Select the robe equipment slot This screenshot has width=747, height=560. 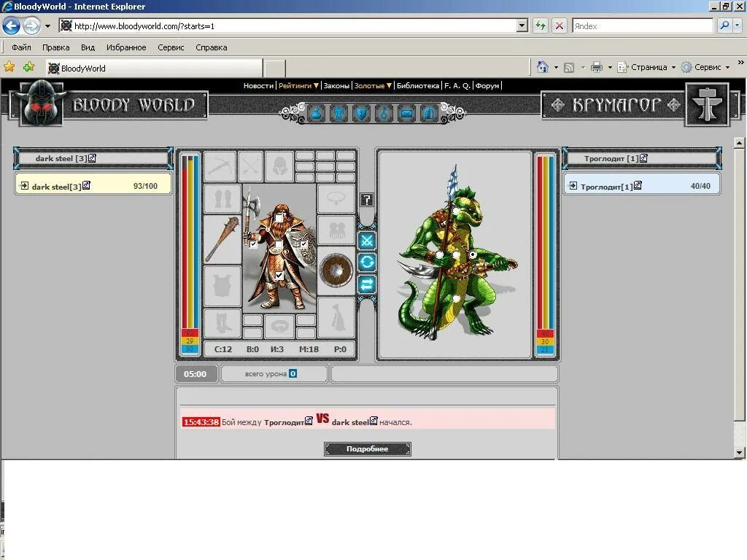click(336, 318)
